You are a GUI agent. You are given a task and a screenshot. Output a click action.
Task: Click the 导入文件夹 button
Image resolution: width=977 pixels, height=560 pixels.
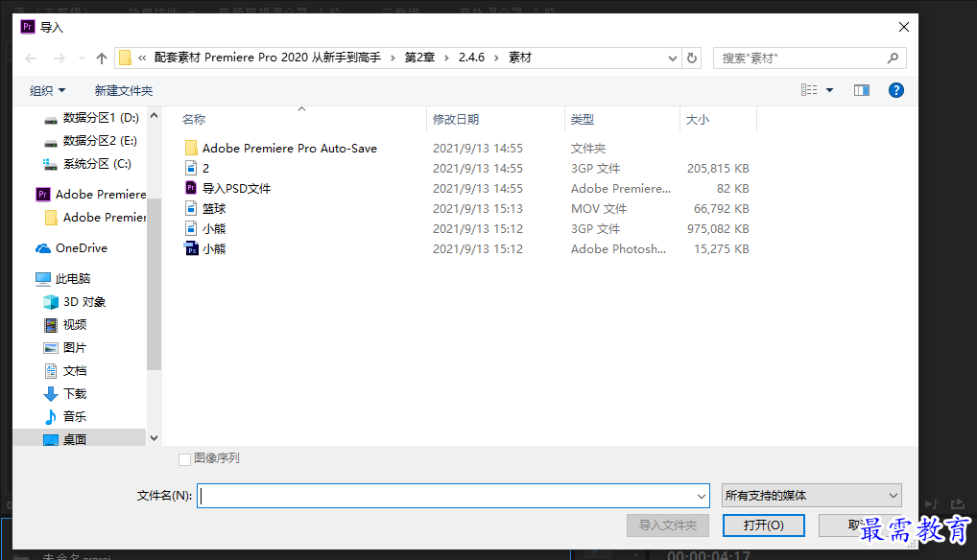[668, 525]
